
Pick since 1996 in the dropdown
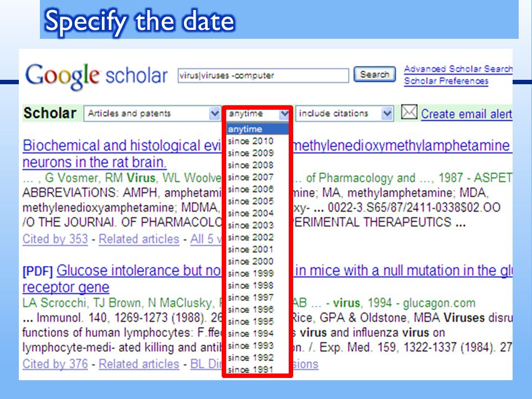coord(258,310)
